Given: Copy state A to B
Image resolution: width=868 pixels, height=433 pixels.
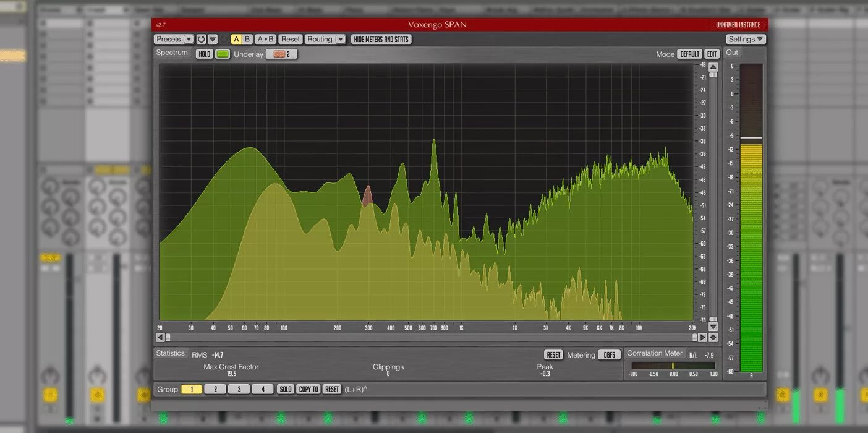Looking at the screenshot, I should click(x=265, y=39).
